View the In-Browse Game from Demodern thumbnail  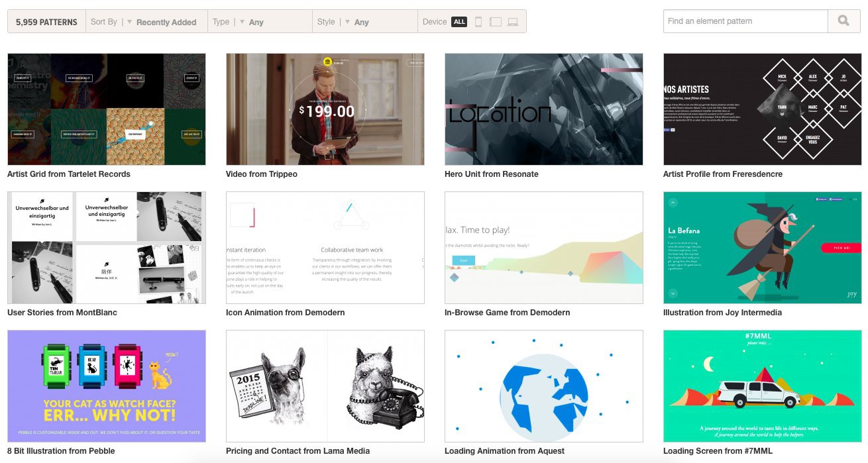click(x=544, y=248)
